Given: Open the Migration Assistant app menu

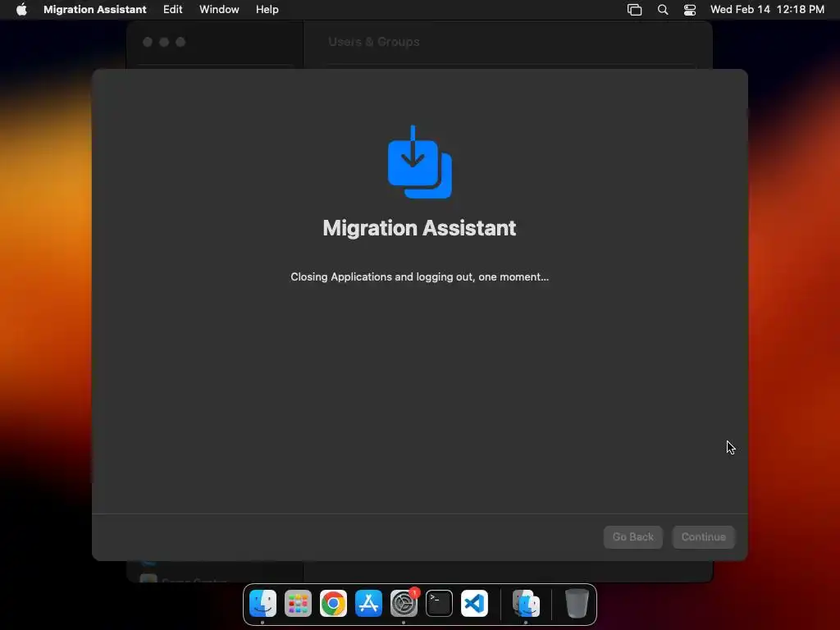Looking at the screenshot, I should pos(95,10).
